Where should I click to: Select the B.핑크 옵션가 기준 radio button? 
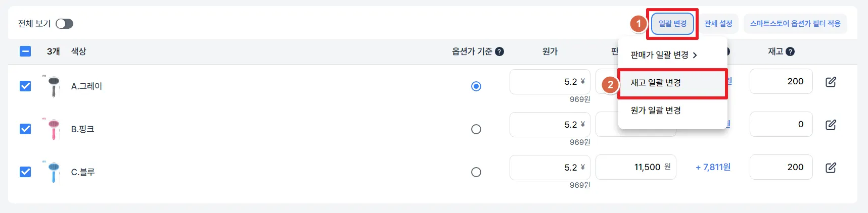[x=476, y=129]
